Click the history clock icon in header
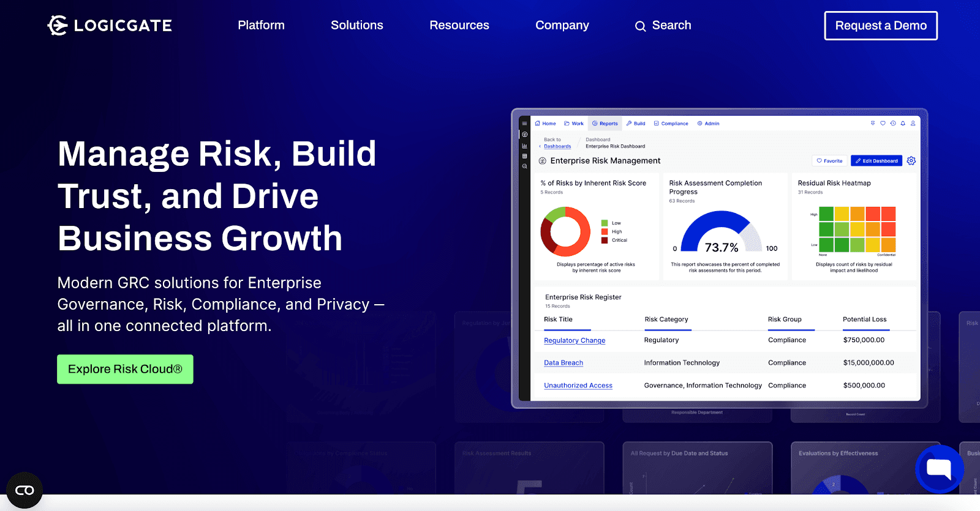Image resolution: width=980 pixels, height=511 pixels. [893, 123]
